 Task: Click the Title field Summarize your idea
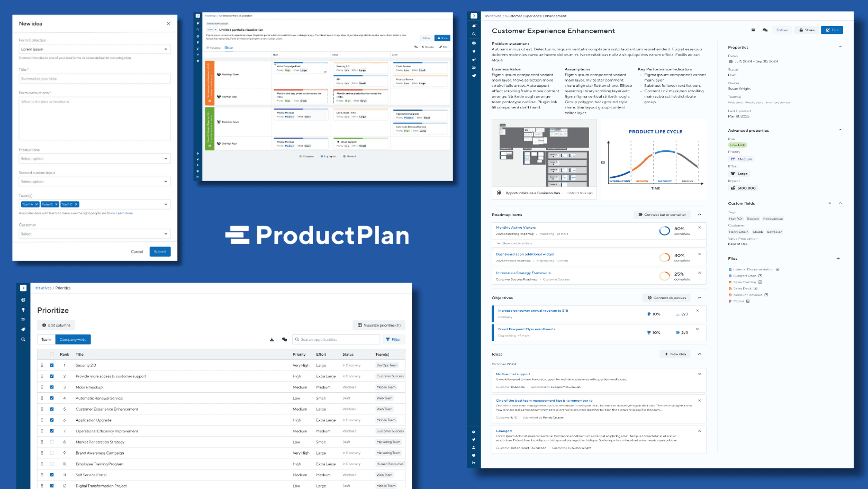95,79
